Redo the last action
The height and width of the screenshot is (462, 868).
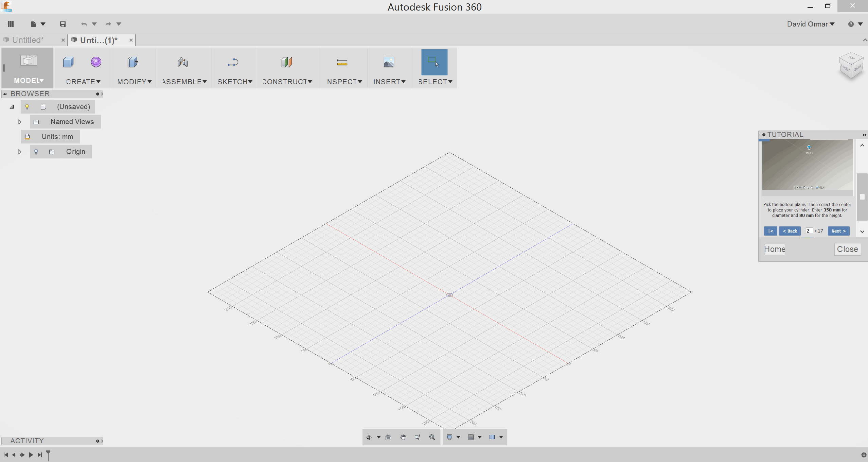pos(108,24)
